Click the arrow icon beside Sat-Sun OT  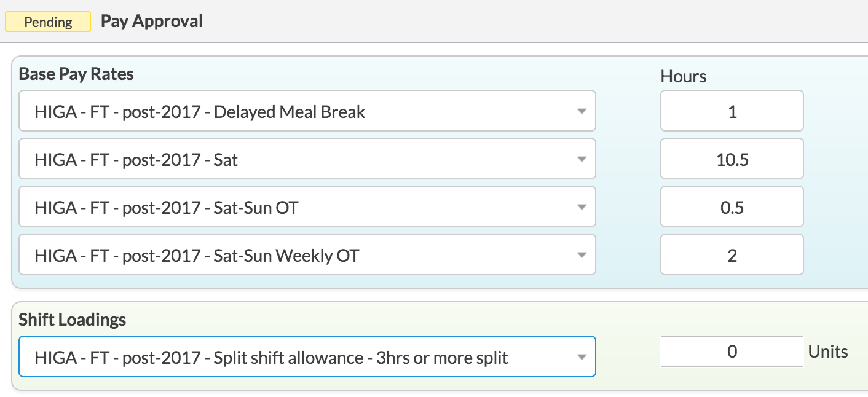[582, 208]
